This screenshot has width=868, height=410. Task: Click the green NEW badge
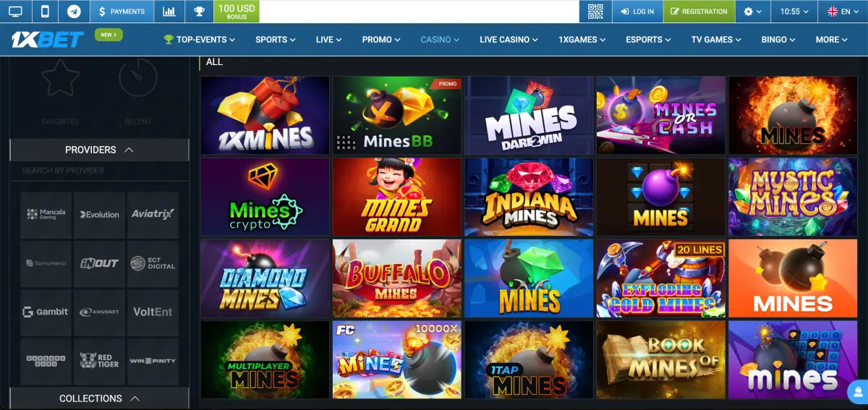[109, 35]
